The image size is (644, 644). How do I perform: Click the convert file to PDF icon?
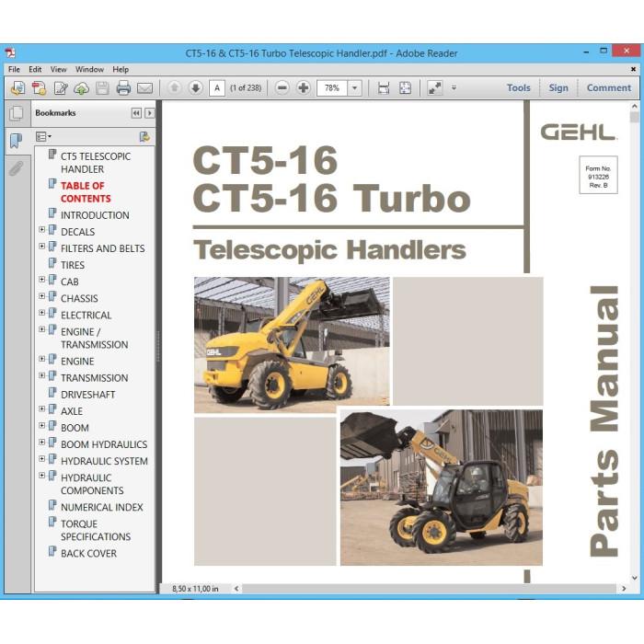click(x=40, y=88)
